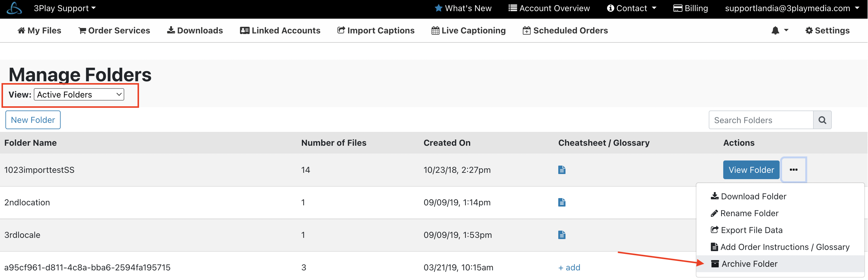
Task: Click the Actions column header
Action: click(739, 143)
